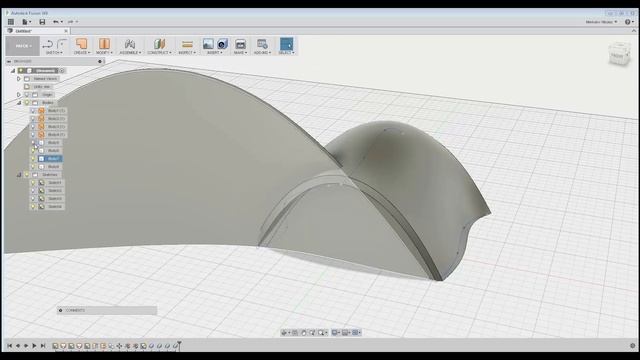Screen dimensions: 640x360
Task: Expand the Origin folder
Action: click(x=19, y=95)
